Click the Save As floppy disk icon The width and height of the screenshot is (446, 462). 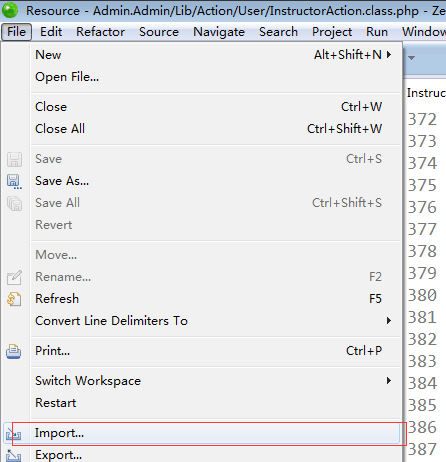[14, 182]
